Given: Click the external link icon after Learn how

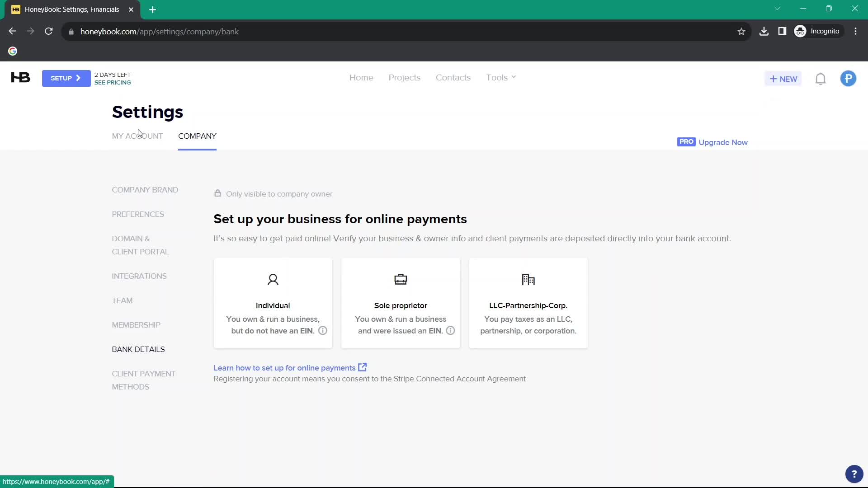Looking at the screenshot, I should click(x=362, y=367).
